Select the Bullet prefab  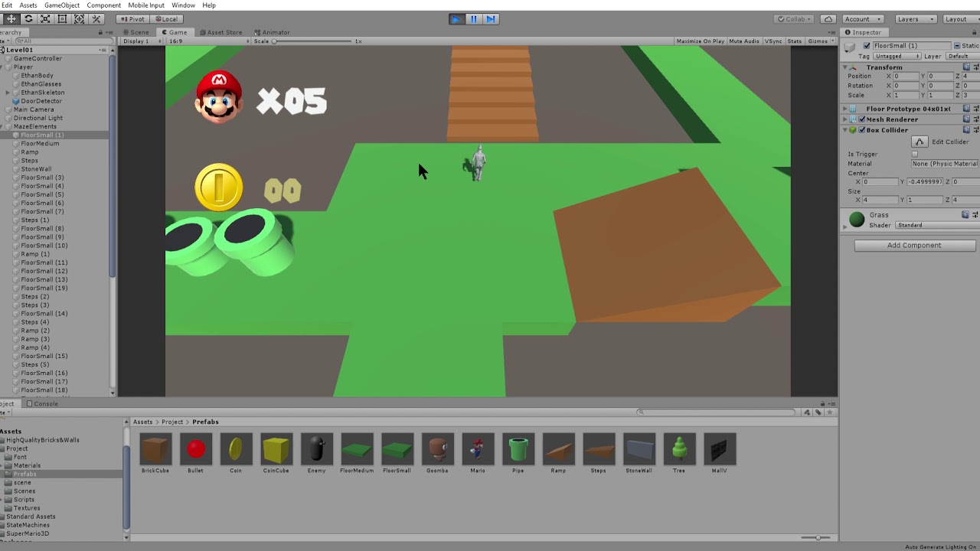pos(195,453)
